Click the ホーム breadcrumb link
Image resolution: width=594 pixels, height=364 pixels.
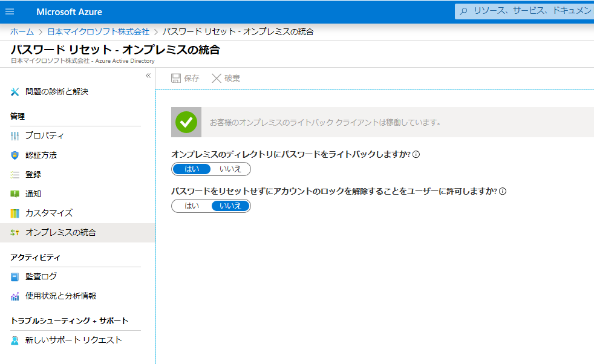point(22,32)
